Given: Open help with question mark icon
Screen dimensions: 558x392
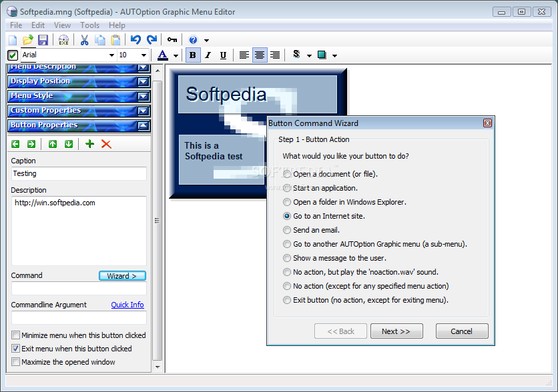Looking at the screenshot, I should tap(193, 40).
